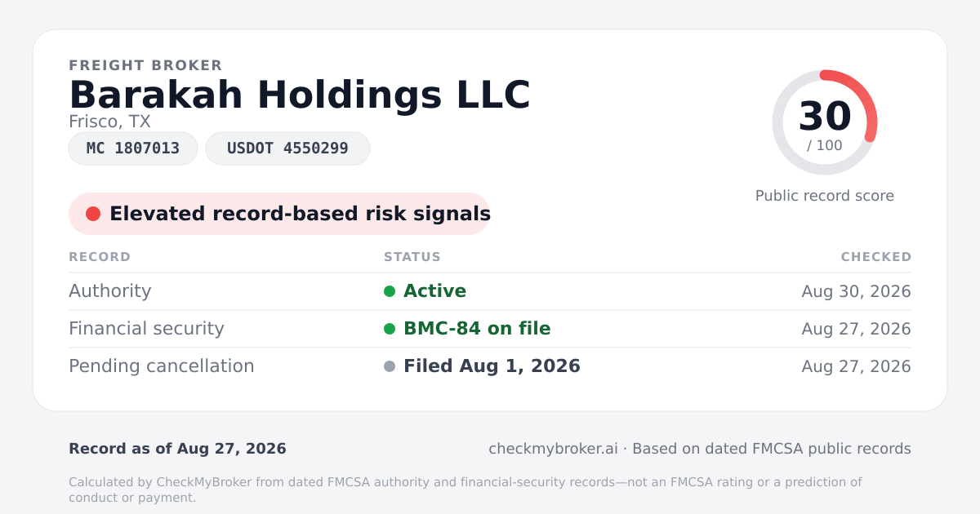The height and width of the screenshot is (514, 980).
Task: Click the Barakah Holdings LLC heading
Action: (300, 95)
